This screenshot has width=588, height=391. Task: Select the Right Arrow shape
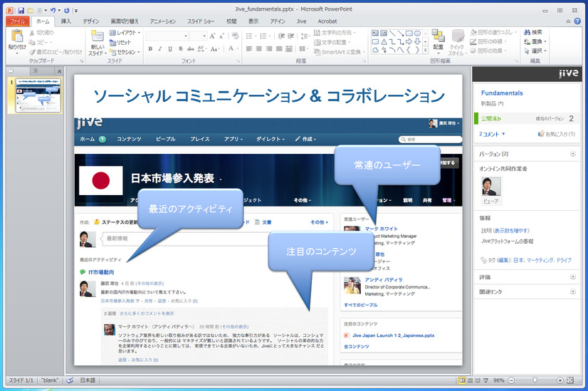409,41
